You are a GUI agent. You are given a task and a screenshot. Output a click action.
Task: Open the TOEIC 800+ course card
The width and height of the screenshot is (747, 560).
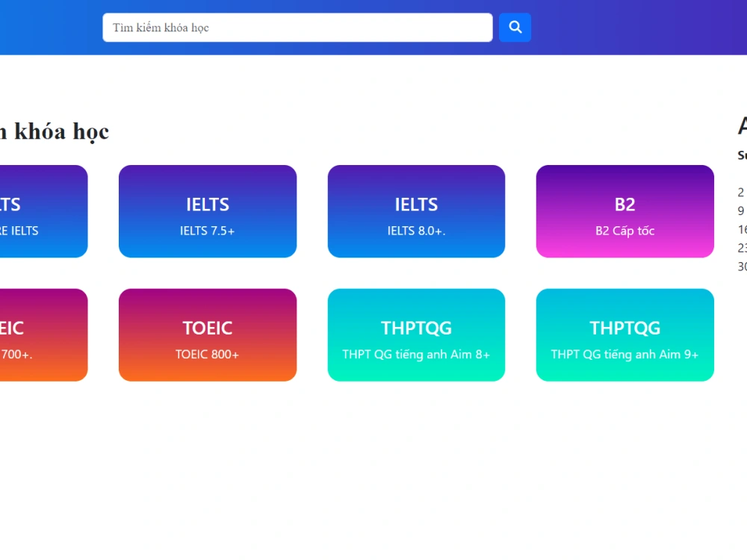(207, 335)
